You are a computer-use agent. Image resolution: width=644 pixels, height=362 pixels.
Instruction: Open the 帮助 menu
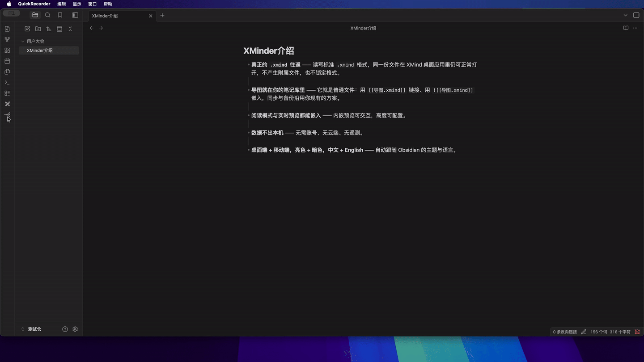click(x=108, y=4)
